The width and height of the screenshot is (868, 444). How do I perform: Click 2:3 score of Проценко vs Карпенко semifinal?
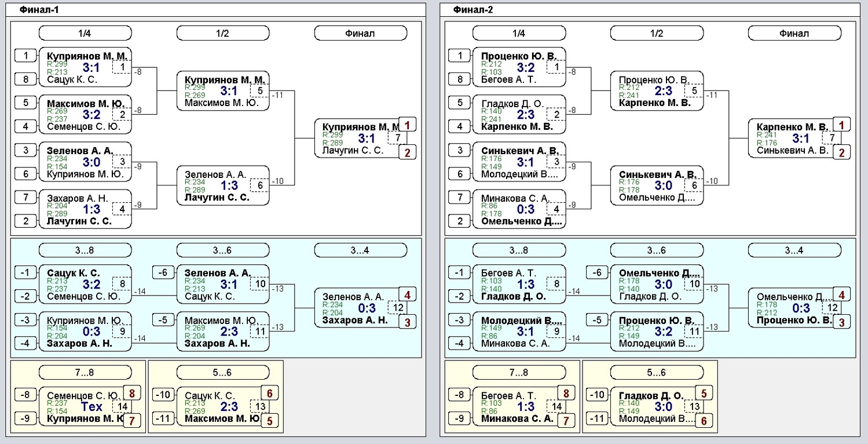point(664,90)
